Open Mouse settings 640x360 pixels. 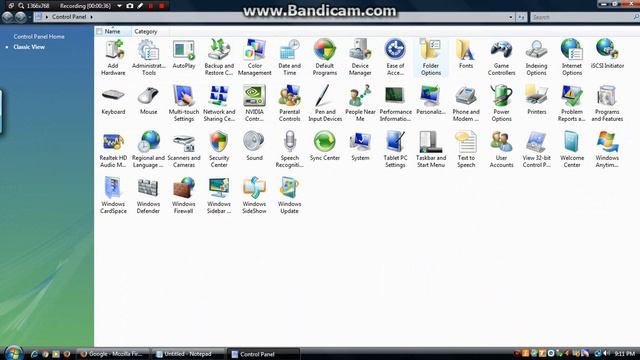pyautogui.click(x=149, y=101)
